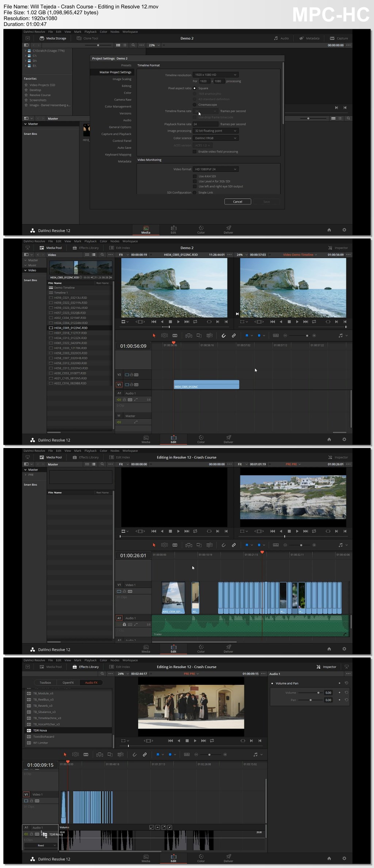374x868 pixels.
Task: Open the Image processing 32 bit floating point dropdown
Action: tap(216, 131)
